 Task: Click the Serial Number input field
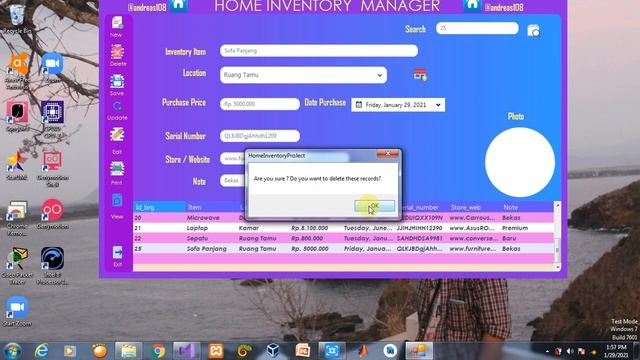click(260, 136)
